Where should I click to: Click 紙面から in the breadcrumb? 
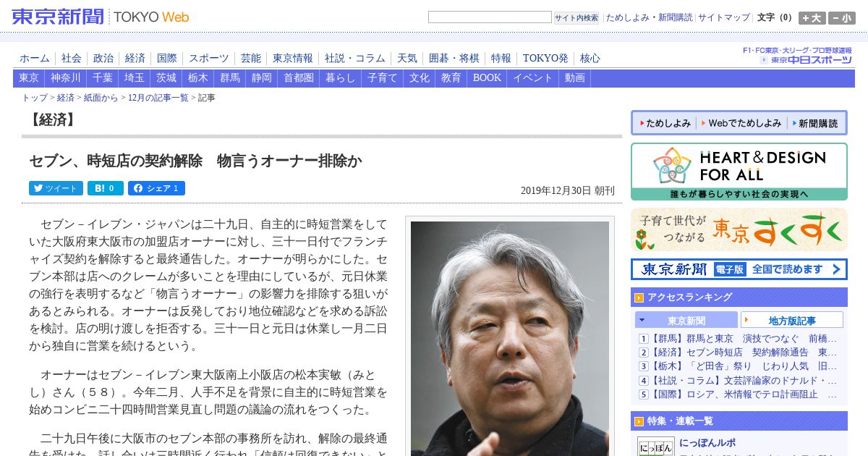click(x=101, y=98)
